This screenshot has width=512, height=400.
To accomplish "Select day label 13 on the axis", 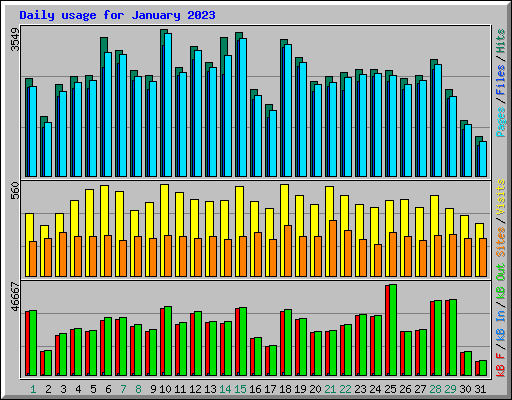I will tap(210, 389).
